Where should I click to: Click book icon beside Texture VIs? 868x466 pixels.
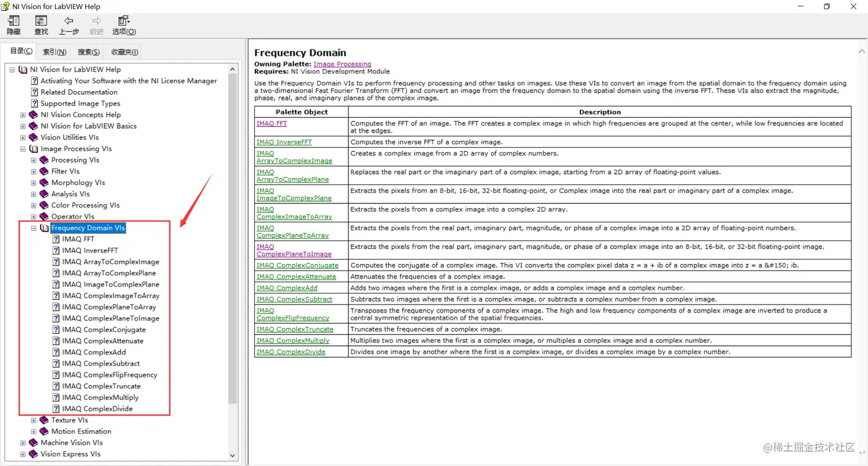coord(44,420)
